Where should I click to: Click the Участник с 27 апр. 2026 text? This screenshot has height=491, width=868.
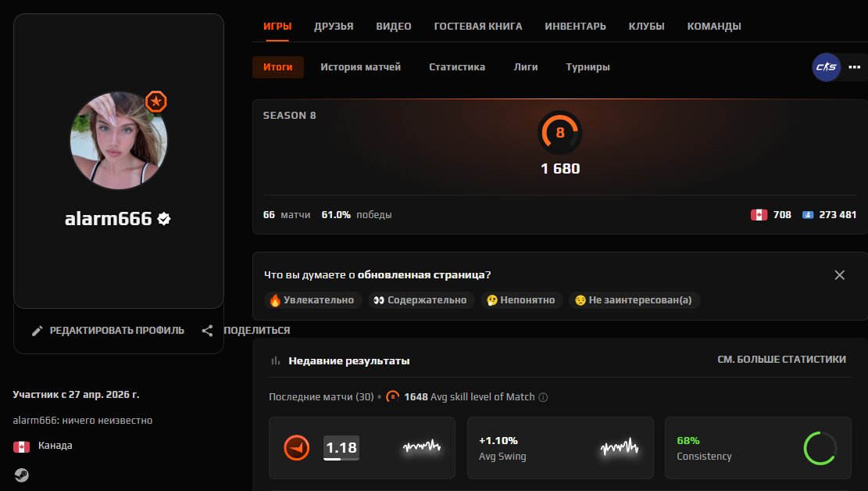tap(76, 395)
